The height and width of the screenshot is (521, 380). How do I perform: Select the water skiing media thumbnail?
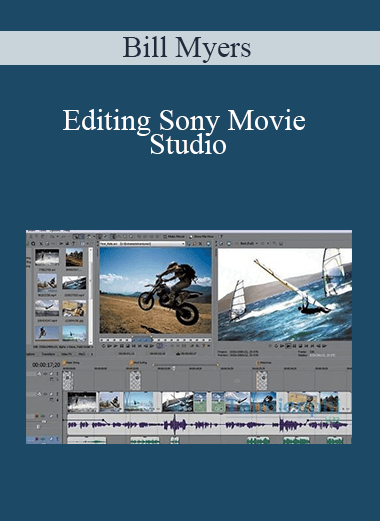pyautogui.click(x=47, y=257)
